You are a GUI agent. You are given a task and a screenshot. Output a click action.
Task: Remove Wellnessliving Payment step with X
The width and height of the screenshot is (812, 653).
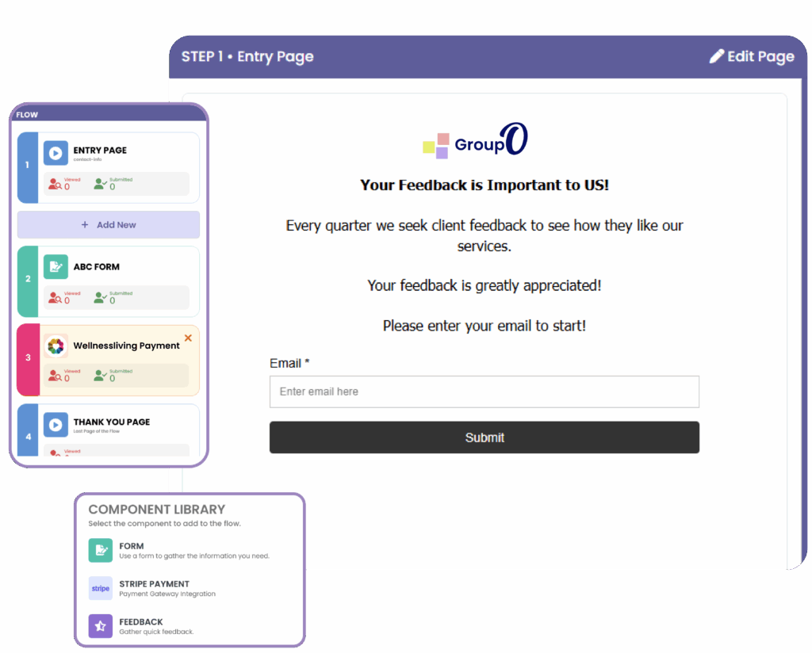188,338
